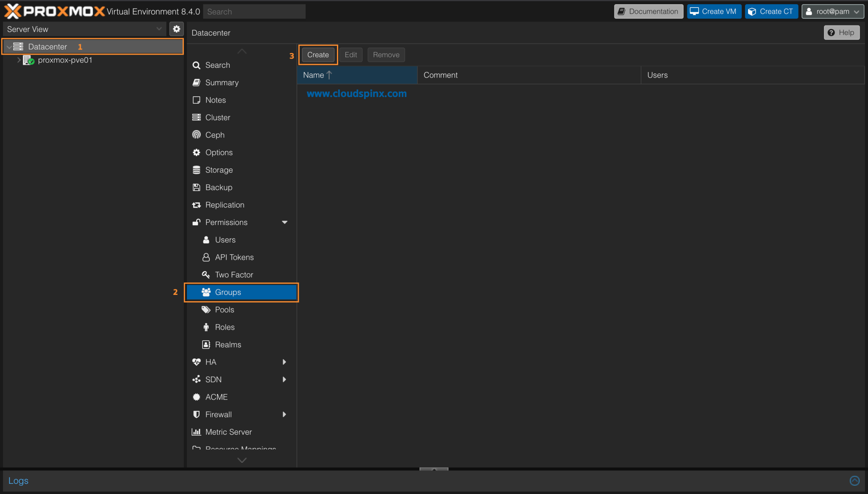Screen dimensions: 868x494
Task: Click the Storage icon in the sidebar
Action: 196,169
